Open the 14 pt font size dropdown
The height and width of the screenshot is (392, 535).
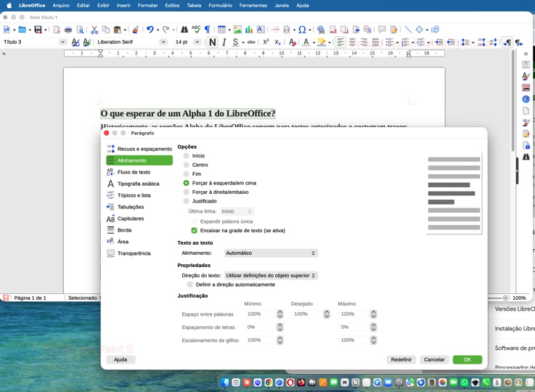[197, 42]
